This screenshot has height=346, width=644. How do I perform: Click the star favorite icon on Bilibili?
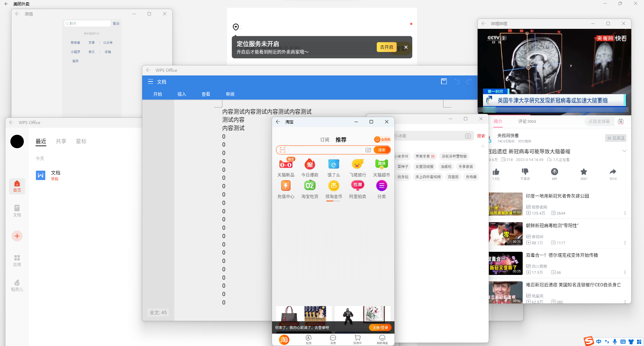pyautogui.click(x=584, y=172)
